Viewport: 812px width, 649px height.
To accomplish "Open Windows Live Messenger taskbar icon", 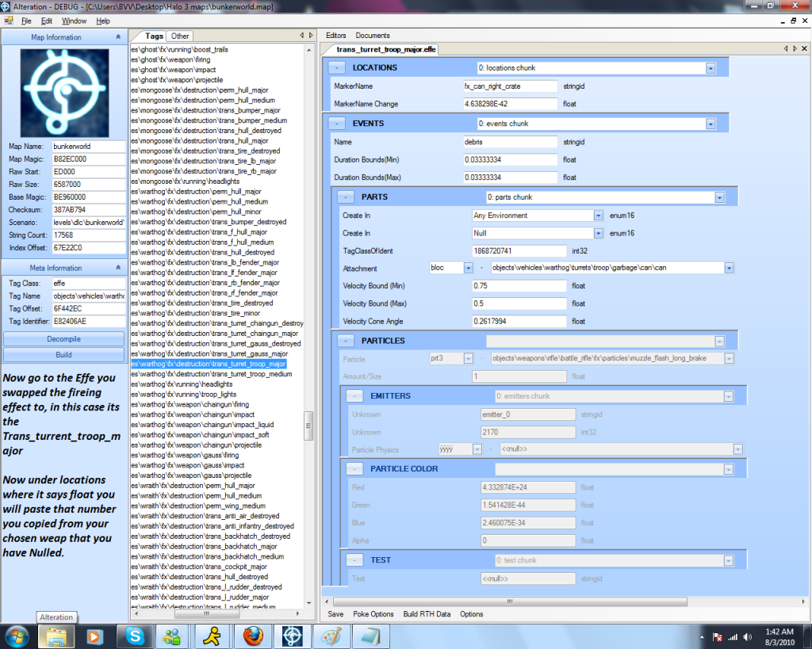I will [172, 636].
